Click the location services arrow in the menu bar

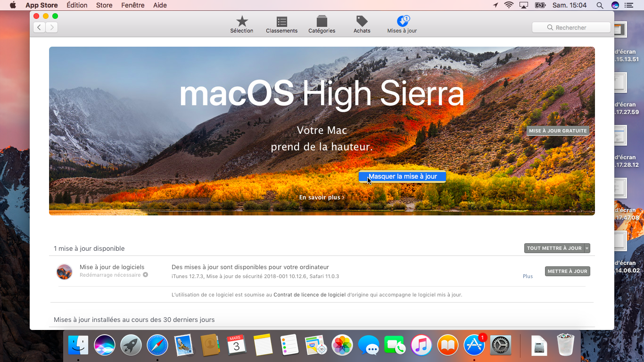(495, 5)
